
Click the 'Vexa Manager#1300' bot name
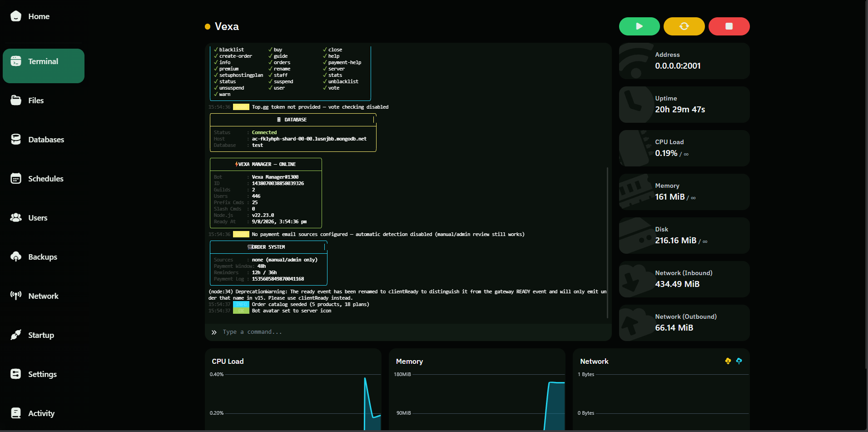point(275,177)
